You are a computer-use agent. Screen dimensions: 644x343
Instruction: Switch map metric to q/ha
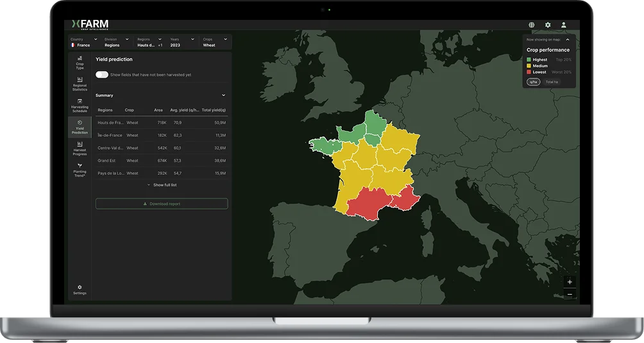[x=533, y=82]
